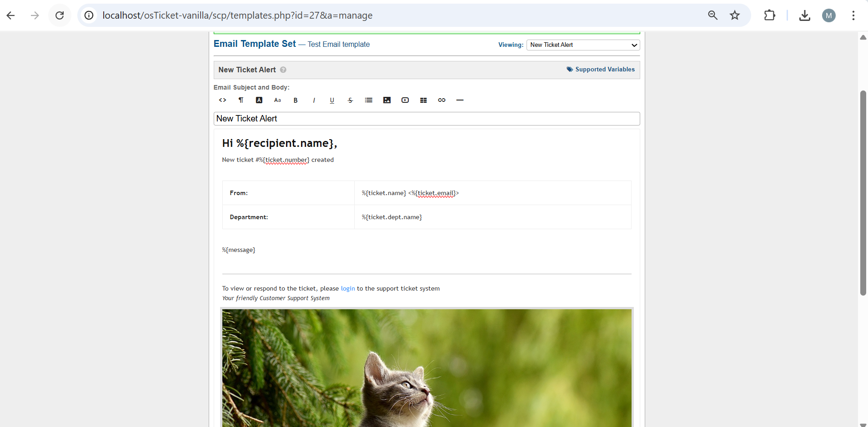Viewport: 868px width, 427px height.
Task: Toggle italic formatting
Action: point(314,100)
